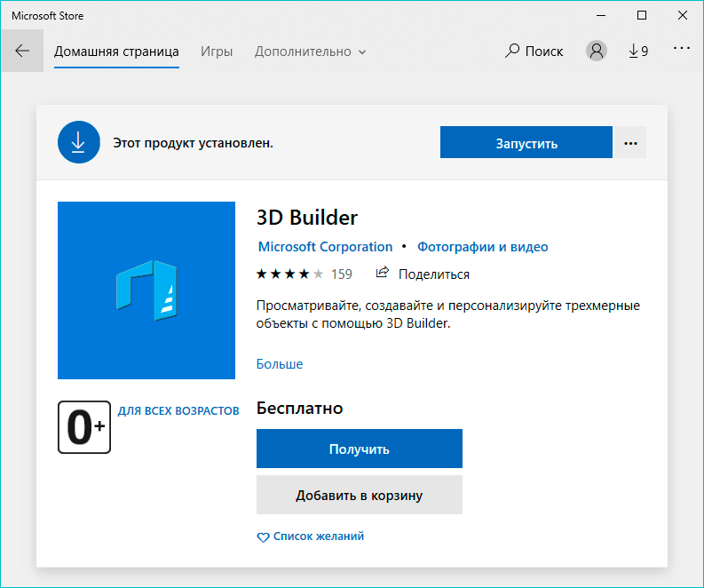Click the Поиск search button
This screenshot has height=588, width=704.
click(x=534, y=52)
